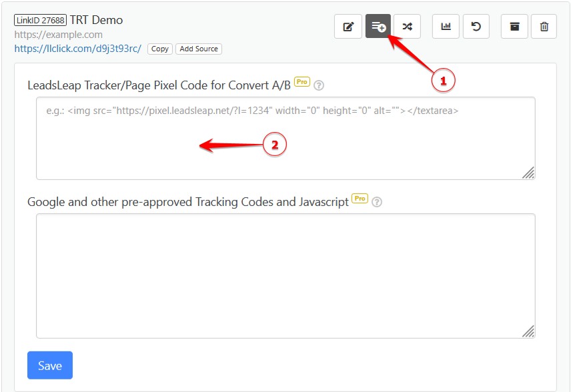Click the reset counter-clockwise arrow icon
The width and height of the screenshot is (571, 392).
point(476,26)
